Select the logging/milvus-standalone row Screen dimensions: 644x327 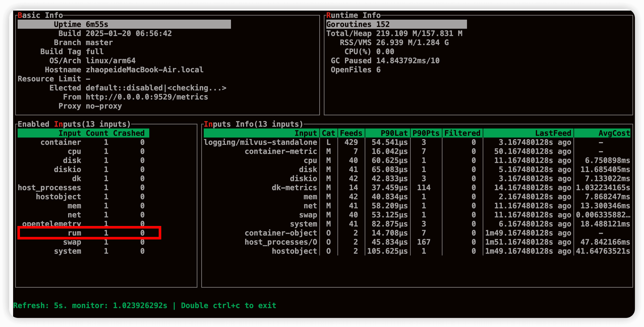coord(260,142)
